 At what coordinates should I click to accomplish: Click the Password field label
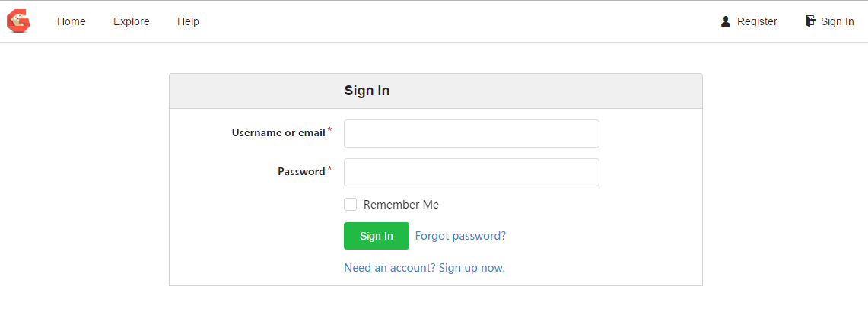(301, 172)
